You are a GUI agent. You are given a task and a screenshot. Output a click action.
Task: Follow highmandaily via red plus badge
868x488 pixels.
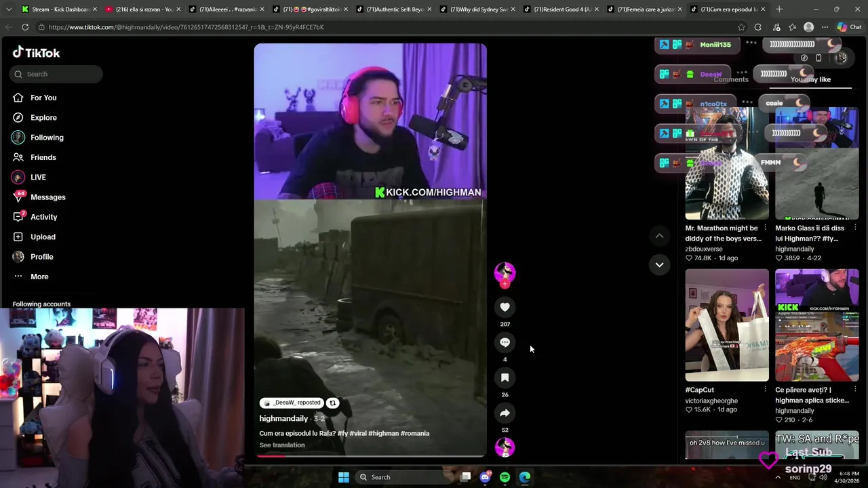(x=505, y=284)
